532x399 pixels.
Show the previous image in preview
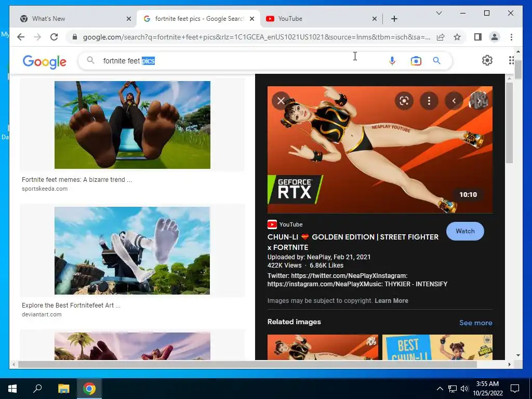tap(454, 101)
